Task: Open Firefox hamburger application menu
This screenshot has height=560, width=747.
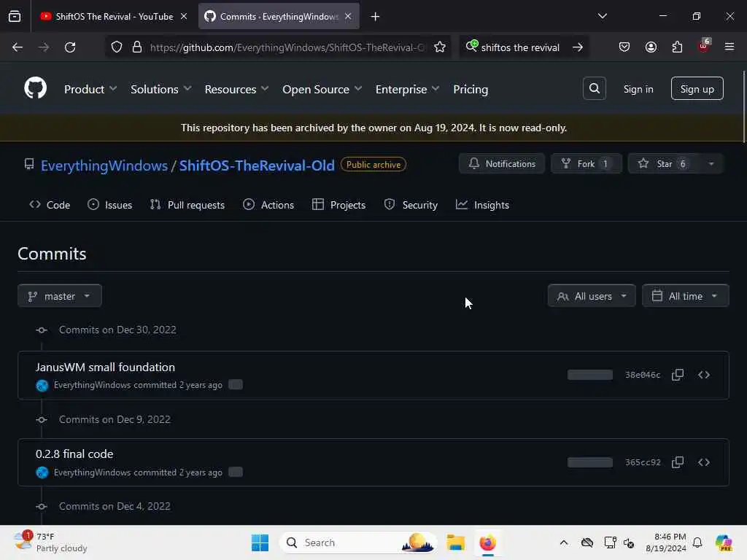Action: (729, 47)
